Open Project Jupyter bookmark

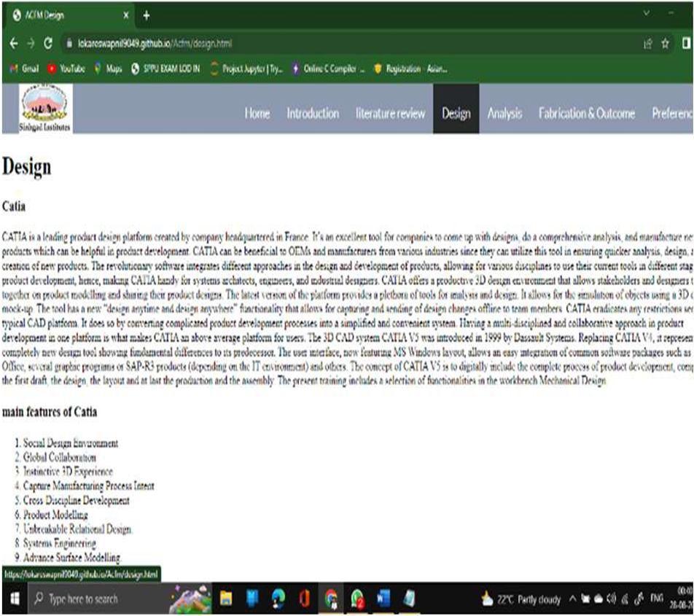click(246, 69)
